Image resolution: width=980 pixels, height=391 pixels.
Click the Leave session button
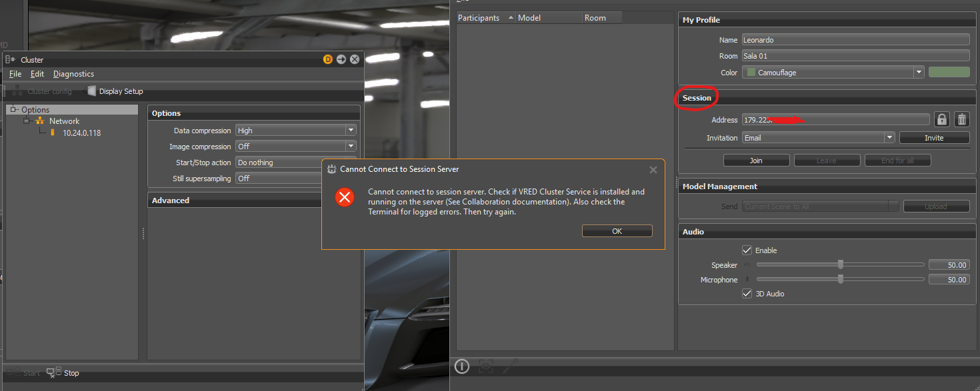pos(827,161)
